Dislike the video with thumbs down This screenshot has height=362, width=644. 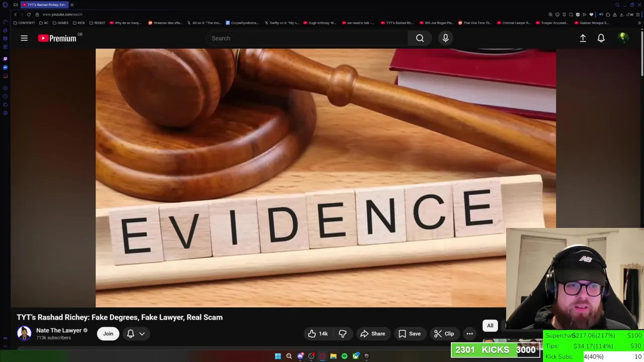pyautogui.click(x=343, y=334)
